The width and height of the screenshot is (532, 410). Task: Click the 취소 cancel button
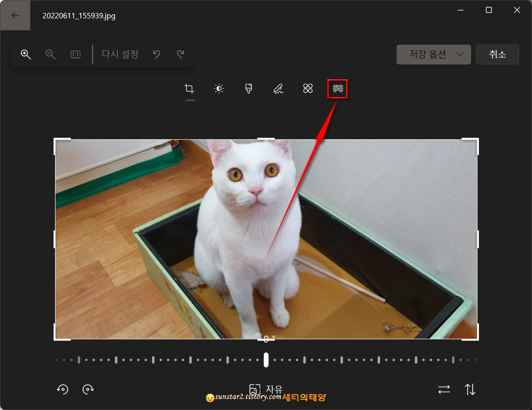[x=497, y=54]
